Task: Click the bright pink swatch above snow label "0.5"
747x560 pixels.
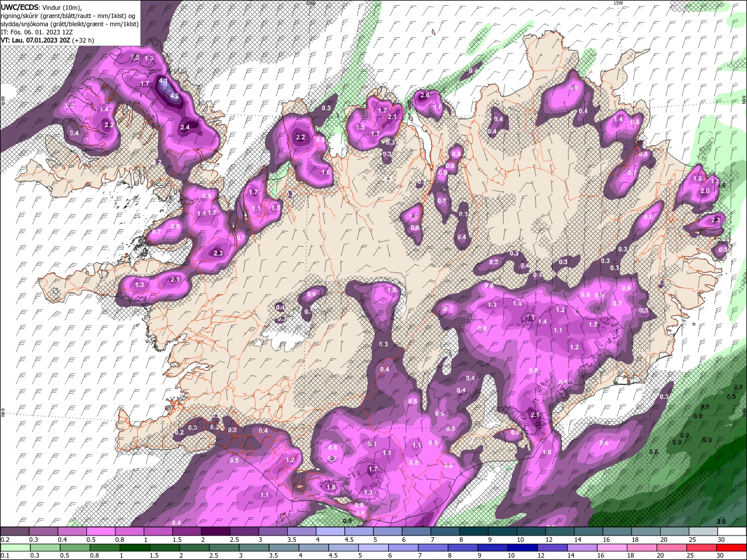Action: (x=101, y=531)
